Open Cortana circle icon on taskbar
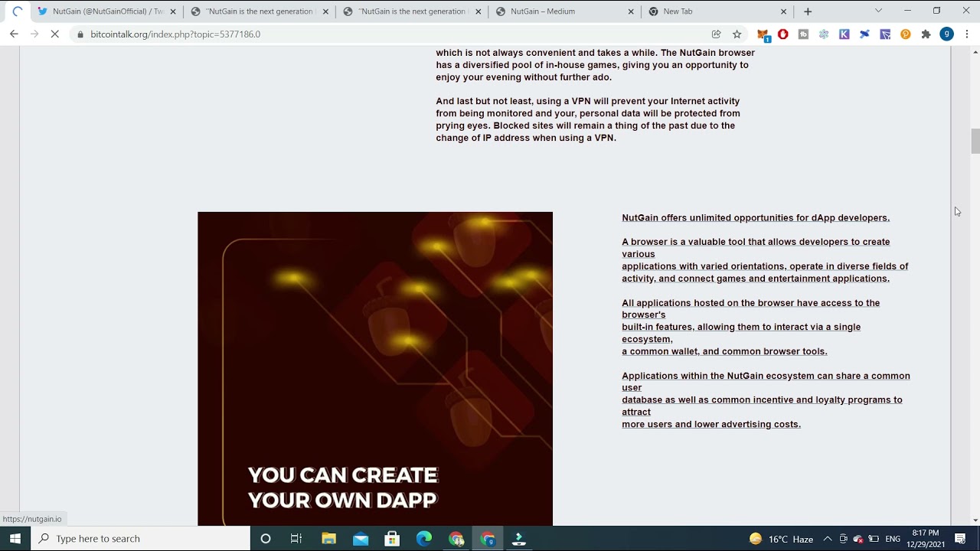Viewport: 980px width, 551px height. (x=266, y=539)
